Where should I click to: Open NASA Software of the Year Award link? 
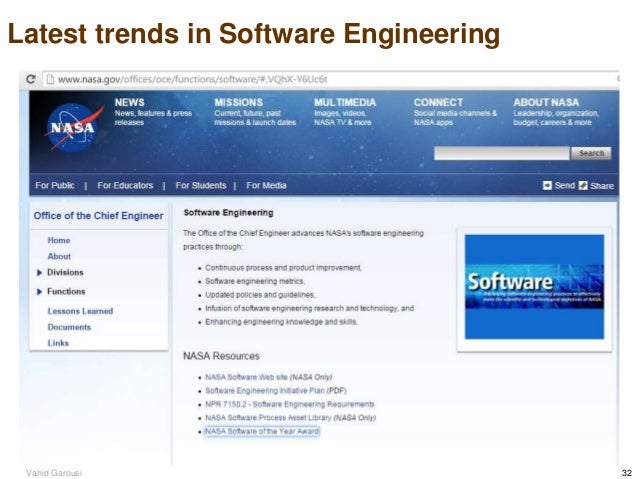coord(262,431)
